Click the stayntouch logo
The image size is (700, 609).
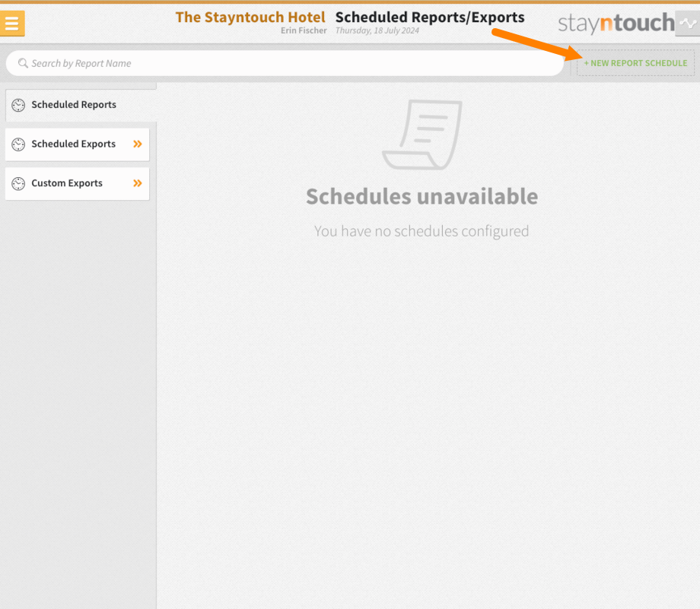click(616, 24)
